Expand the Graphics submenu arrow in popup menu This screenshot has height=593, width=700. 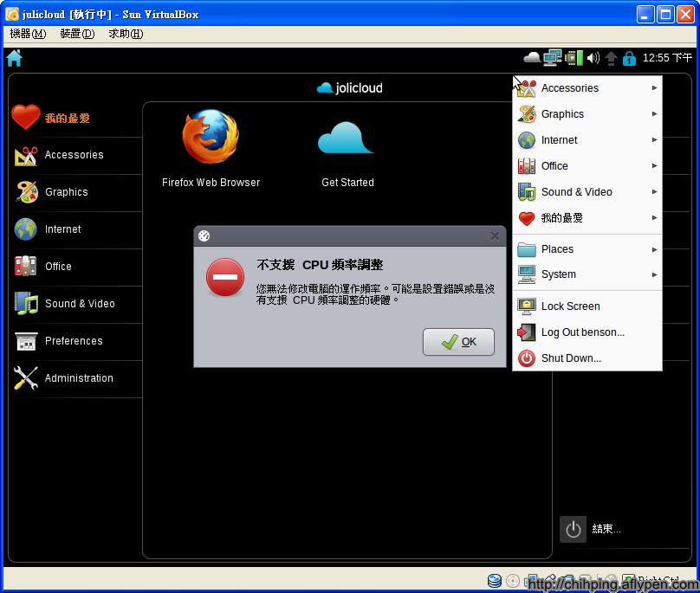coord(654,113)
